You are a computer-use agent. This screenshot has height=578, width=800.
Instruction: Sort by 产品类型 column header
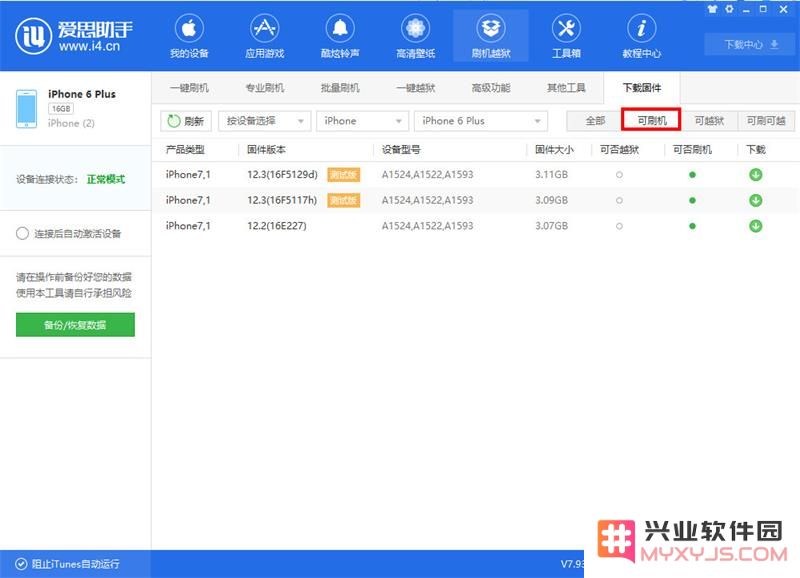pyautogui.click(x=185, y=149)
